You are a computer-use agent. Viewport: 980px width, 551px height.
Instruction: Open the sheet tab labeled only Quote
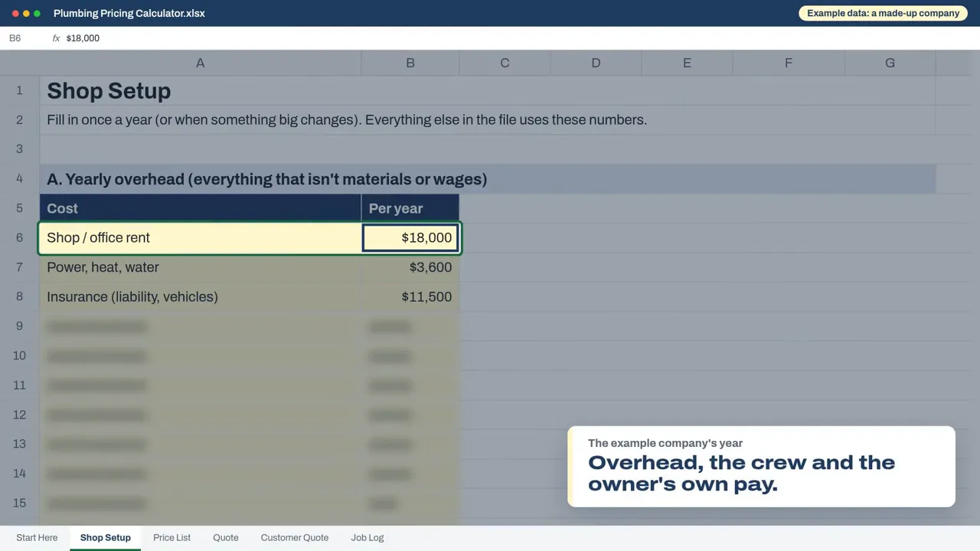(226, 538)
